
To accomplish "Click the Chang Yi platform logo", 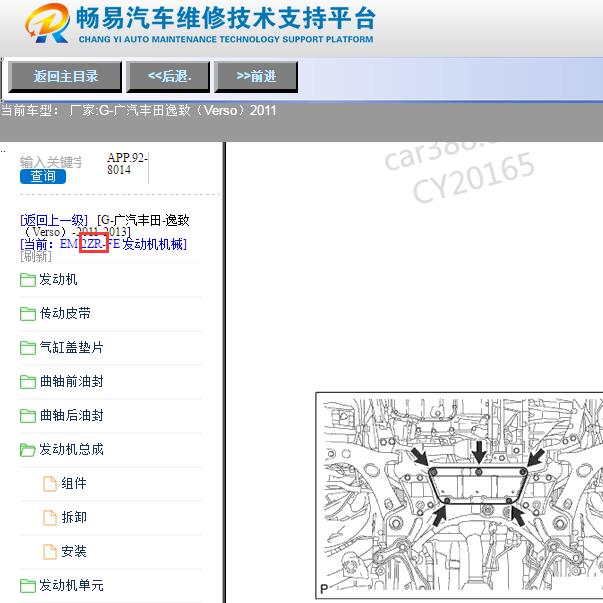I will tap(48, 23).
